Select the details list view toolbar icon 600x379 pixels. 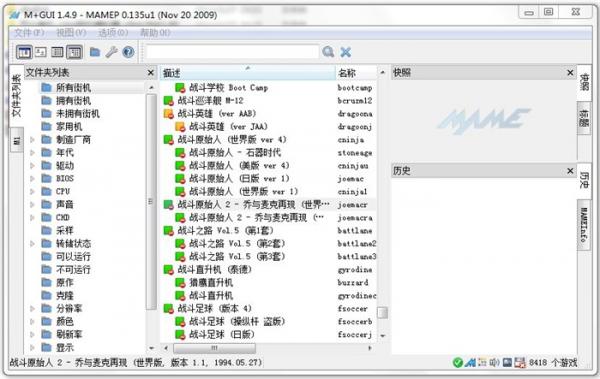57,52
